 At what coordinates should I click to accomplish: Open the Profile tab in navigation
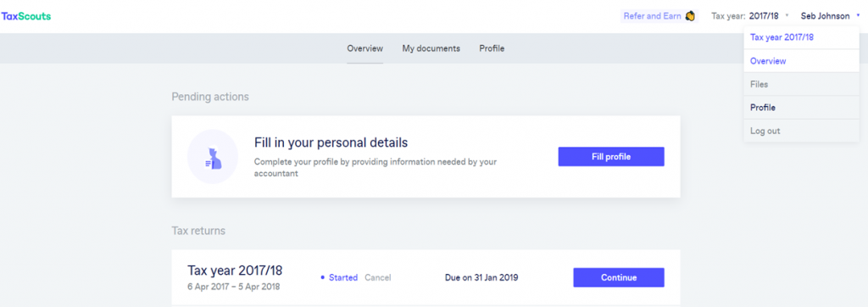pos(492,49)
